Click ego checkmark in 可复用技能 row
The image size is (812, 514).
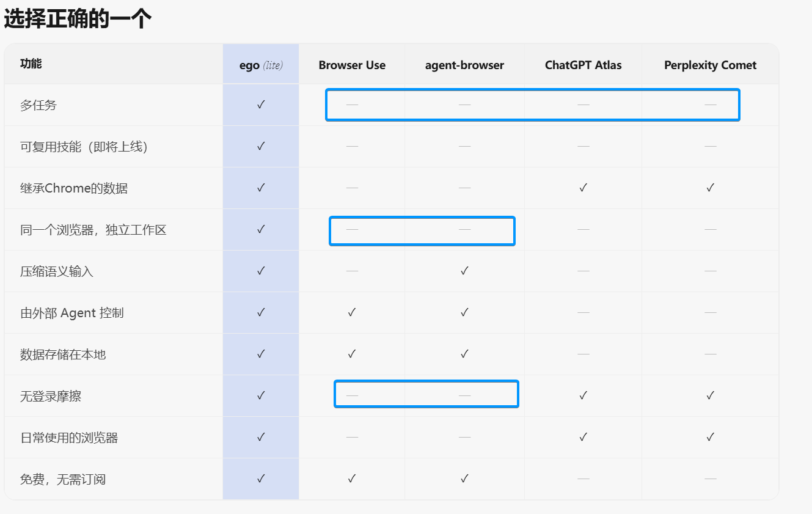[x=261, y=146]
